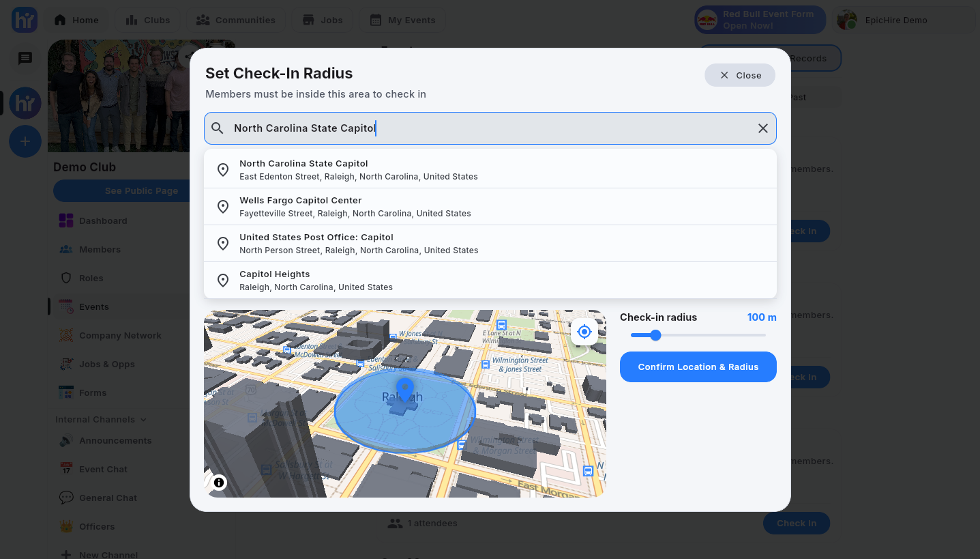Click the New Channel plus icon
This screenshot has width=980, height=559.
click(x=66, y=555)
